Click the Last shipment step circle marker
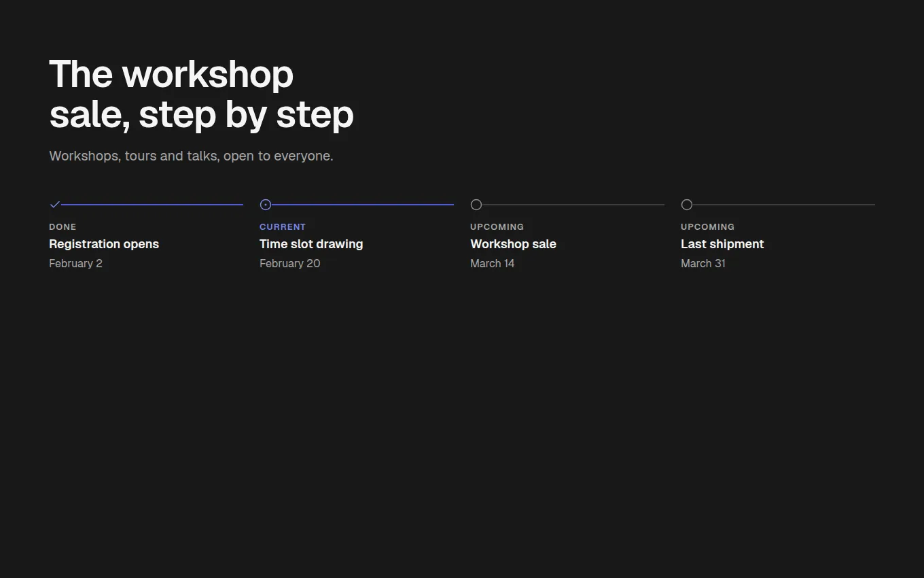924x578 pixels. point(687,205)
